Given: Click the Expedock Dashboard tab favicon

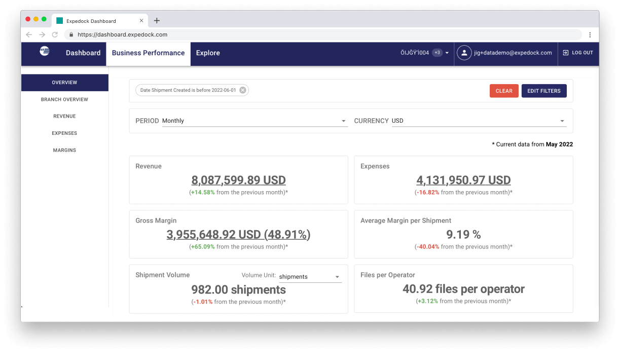Looking at the screenshot, I should (x=60, y=21).
